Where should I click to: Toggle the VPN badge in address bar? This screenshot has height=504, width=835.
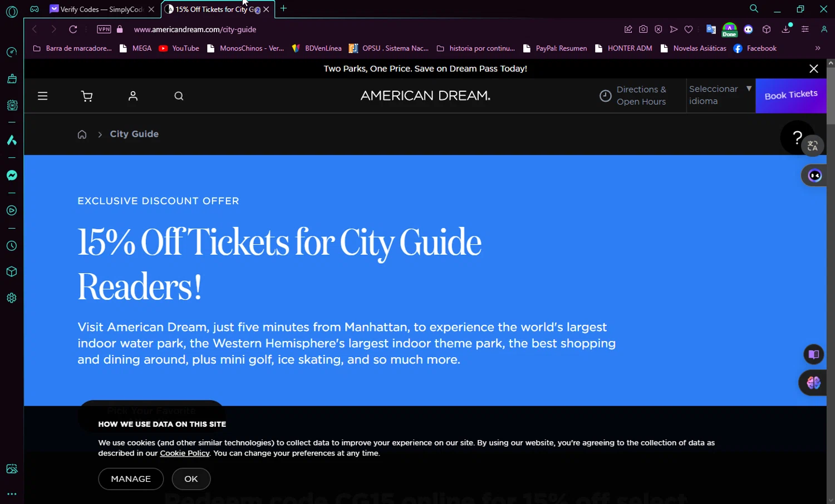click(104, 29)
